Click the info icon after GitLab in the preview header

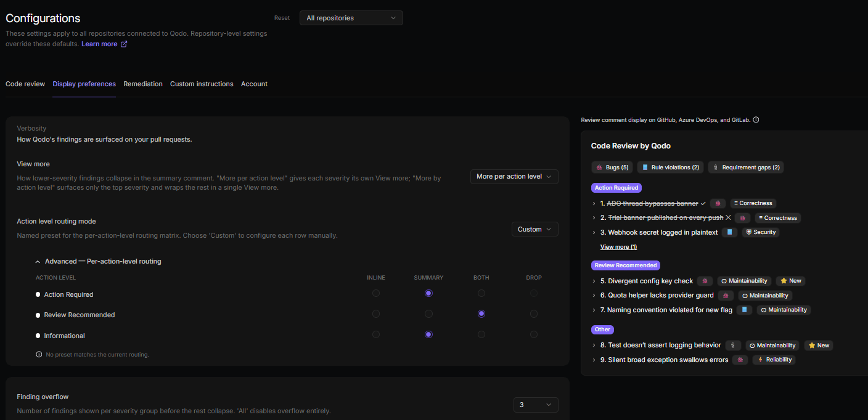(756, 120)
